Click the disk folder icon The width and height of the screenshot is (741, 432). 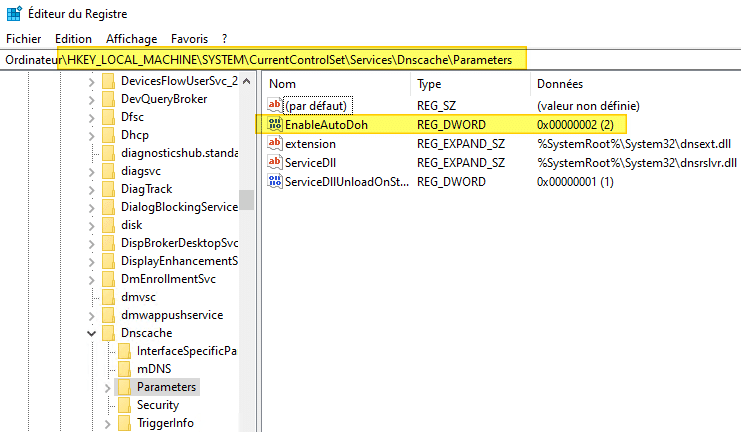(109, 225)
